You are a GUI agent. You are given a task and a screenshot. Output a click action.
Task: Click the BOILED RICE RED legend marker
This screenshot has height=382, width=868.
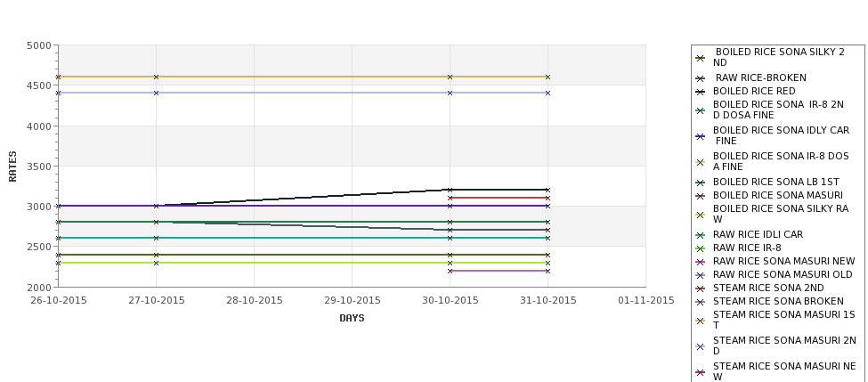701,92
